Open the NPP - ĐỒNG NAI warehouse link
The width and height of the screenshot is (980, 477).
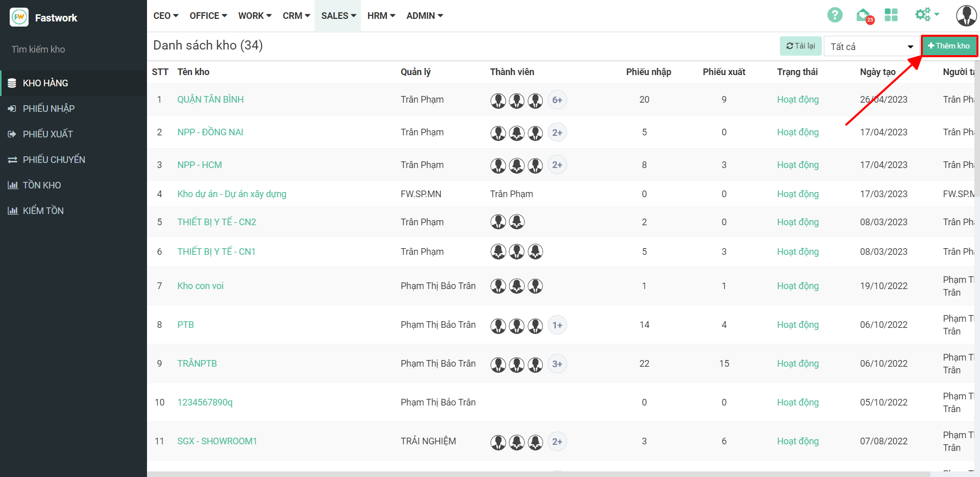click(x=210, y=132)
